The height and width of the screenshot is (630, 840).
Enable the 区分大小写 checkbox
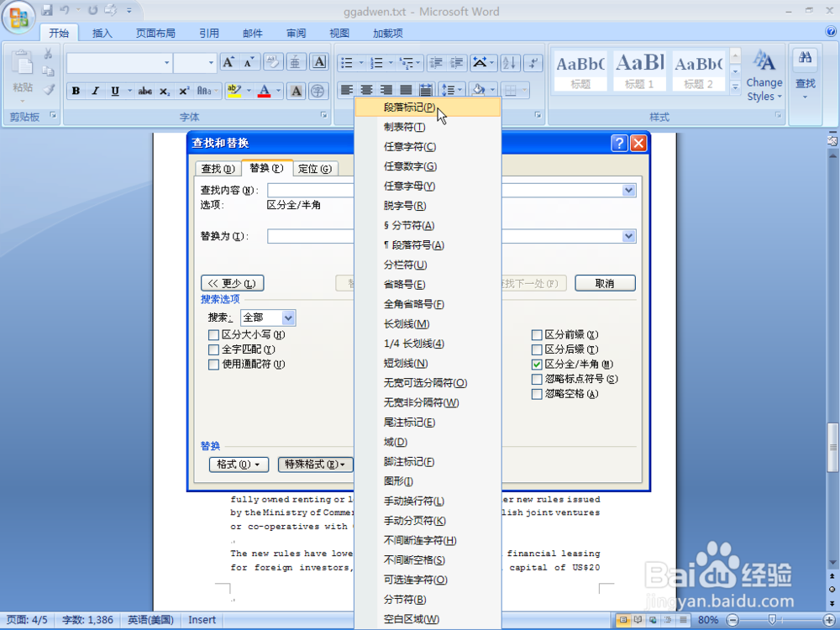tap(214, 334)
